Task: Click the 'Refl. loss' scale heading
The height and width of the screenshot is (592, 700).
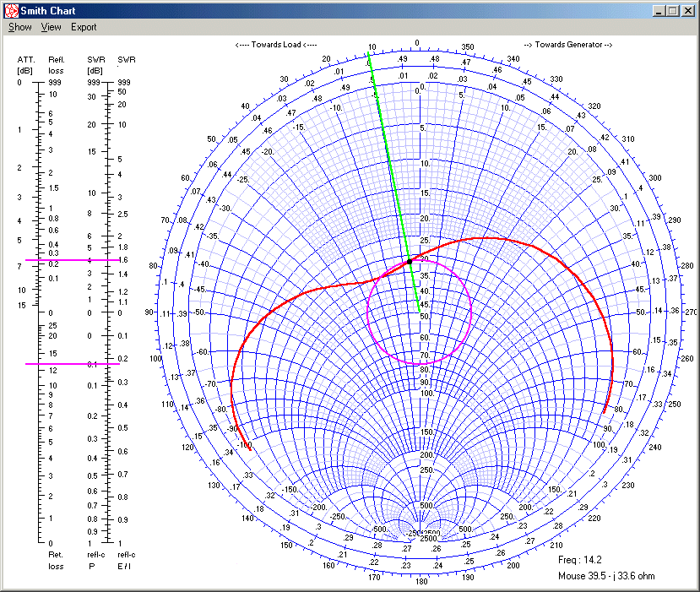Action: point(57,65)
